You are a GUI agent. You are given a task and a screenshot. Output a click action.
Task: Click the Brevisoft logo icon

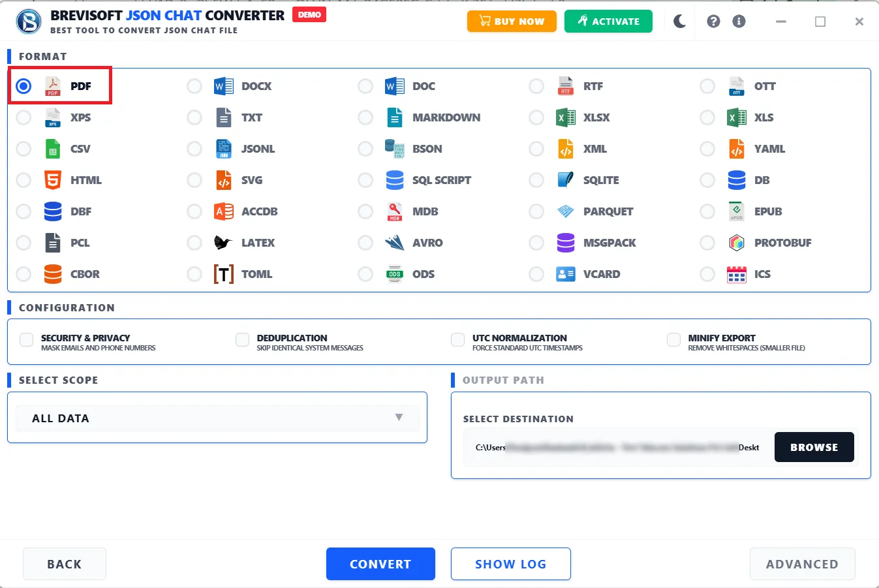point(29,22)
